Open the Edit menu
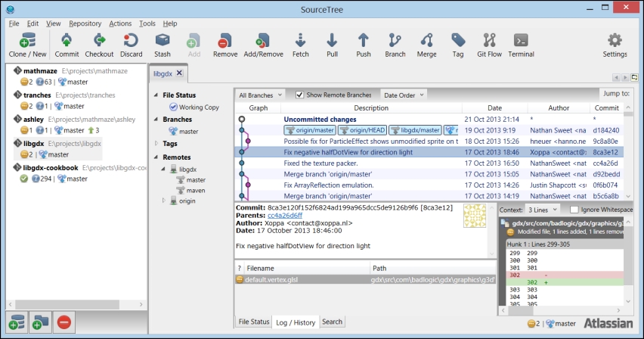The height and width of the screenshot is (339, 644). point(33,23)
